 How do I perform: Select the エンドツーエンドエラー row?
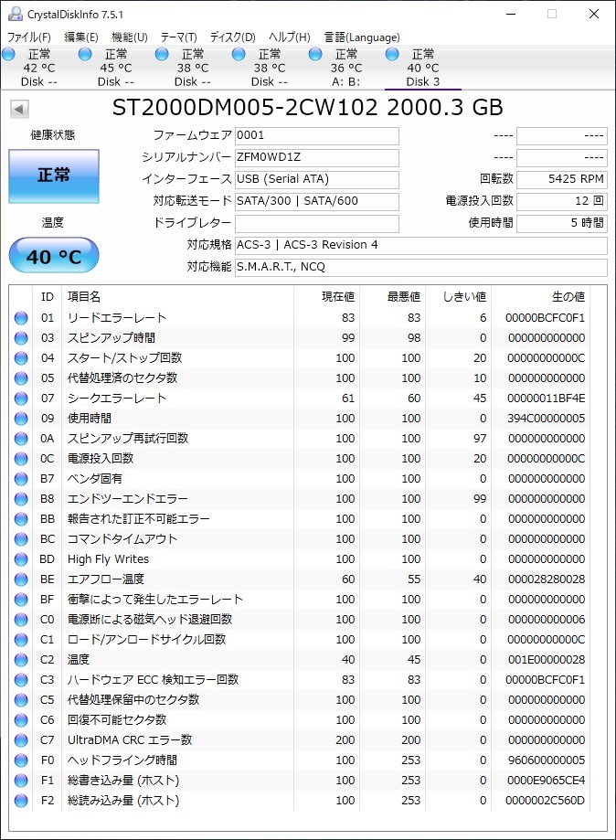(300, 499)
